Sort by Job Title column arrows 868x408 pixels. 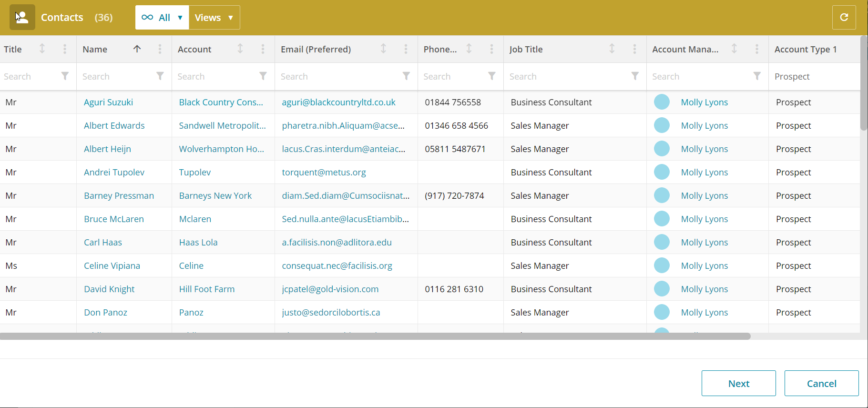[x=612, y=49]
